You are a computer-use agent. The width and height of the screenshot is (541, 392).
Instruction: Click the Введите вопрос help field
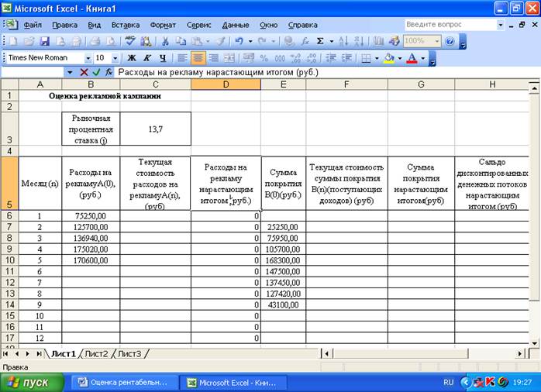pyautogui.click(x=450, y=25)
